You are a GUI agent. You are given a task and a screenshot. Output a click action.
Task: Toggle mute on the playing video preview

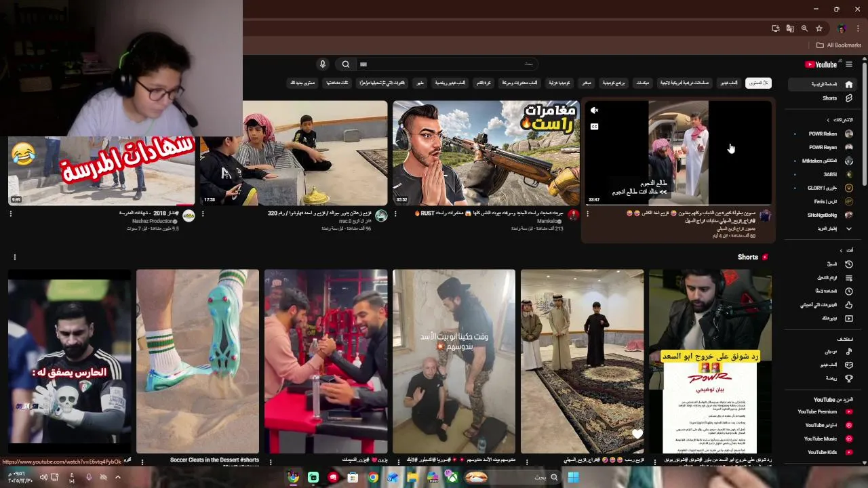point(594,110)
